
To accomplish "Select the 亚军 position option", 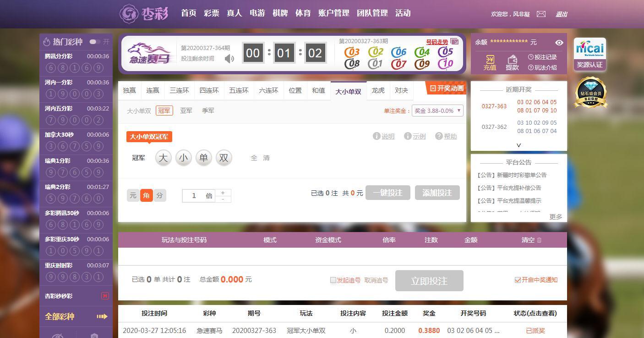I will pyautogui.click(x=186, y=111).
